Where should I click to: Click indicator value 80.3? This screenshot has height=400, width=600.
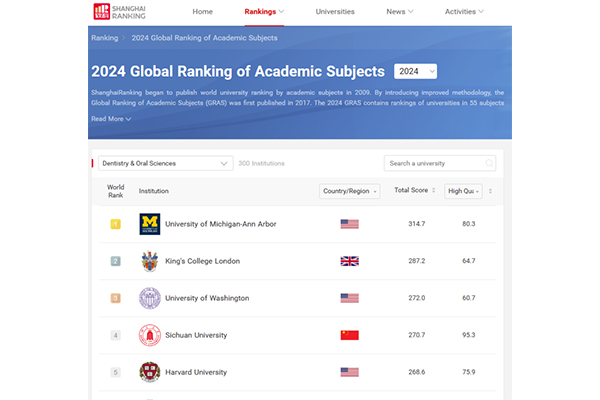tap(468, 224)
